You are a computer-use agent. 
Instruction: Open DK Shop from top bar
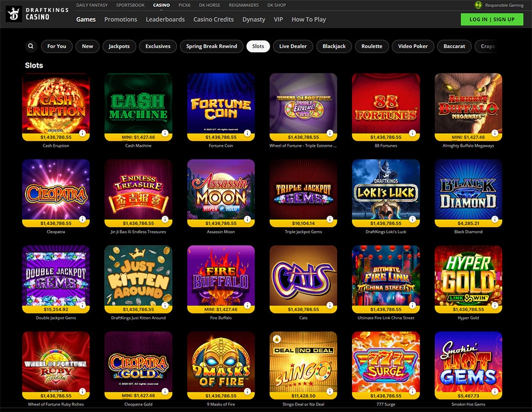click(277, 5)
